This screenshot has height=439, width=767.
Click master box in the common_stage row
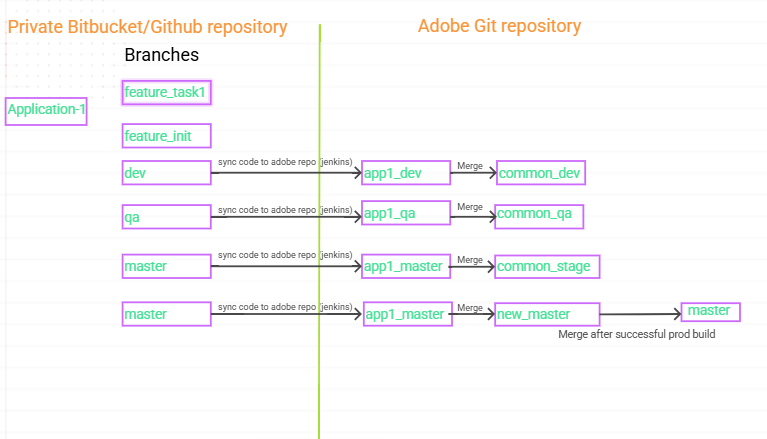(x=166, y=266)
